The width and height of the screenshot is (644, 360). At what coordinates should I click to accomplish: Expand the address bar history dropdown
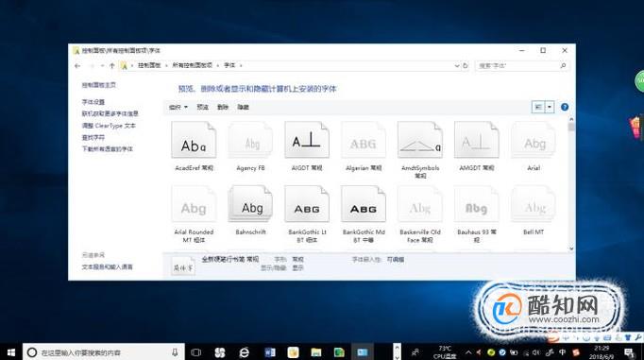click(x=457, y=66)
